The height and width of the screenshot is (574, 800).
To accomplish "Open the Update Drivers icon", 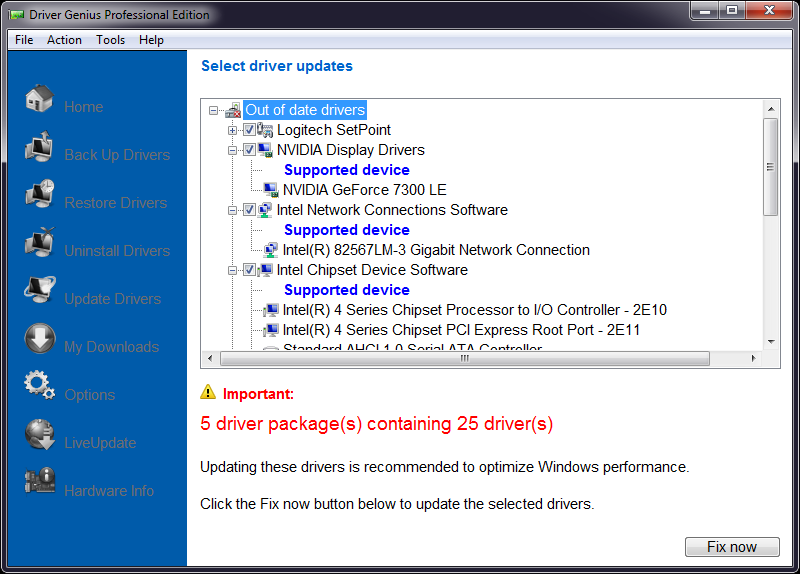I will (x=39, y=292).
